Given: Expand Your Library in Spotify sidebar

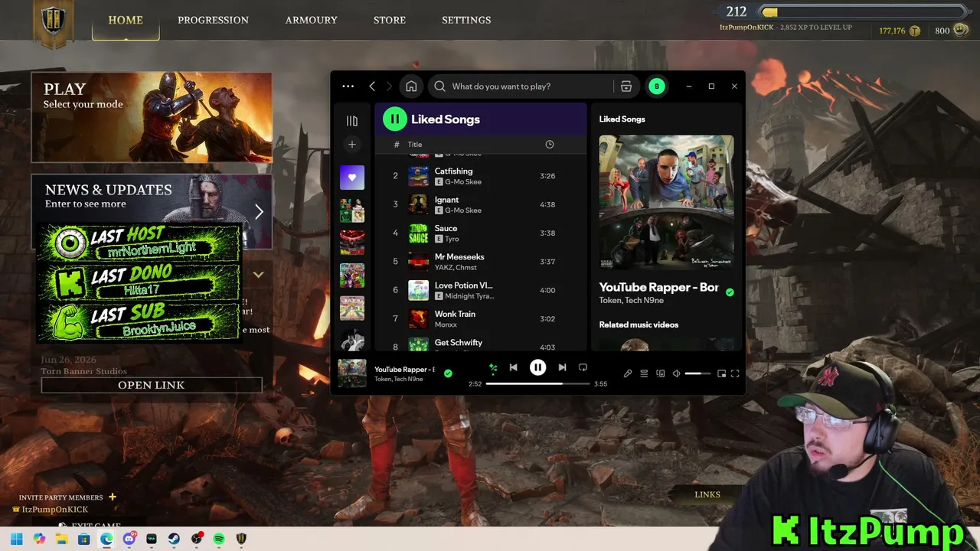Looking at the screenshot, I should (x=352, y=121).
